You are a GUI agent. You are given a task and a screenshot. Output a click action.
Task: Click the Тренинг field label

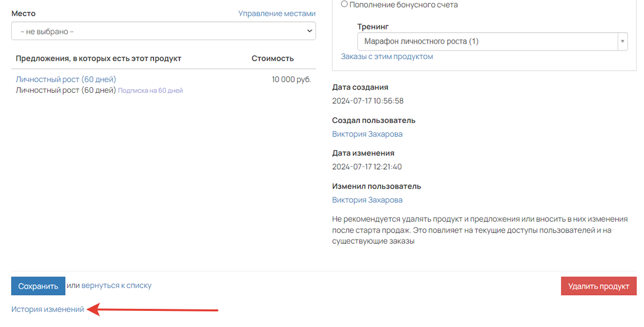coord(373,26)
